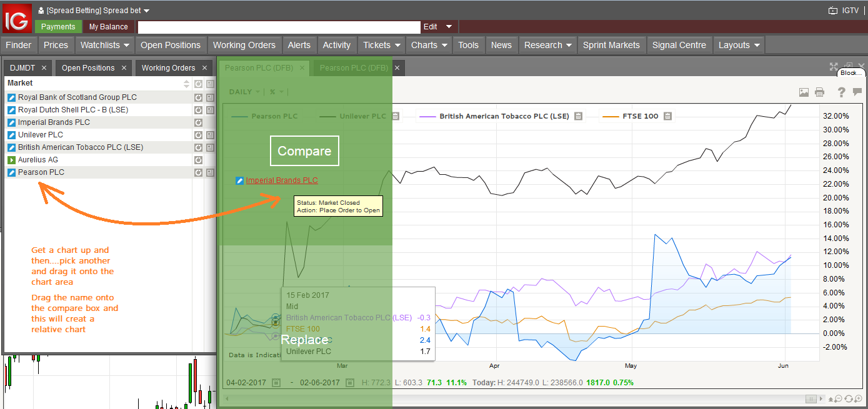Click the Payments button

(x=58, y=27)
